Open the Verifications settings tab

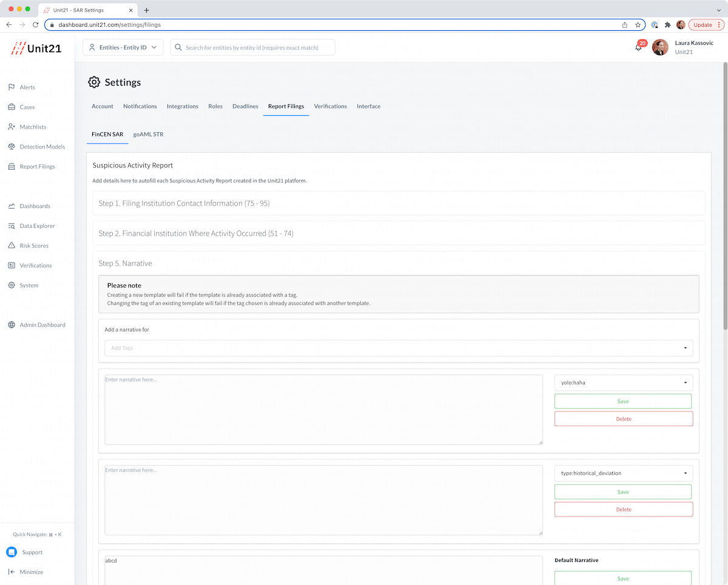pos(330,106)
